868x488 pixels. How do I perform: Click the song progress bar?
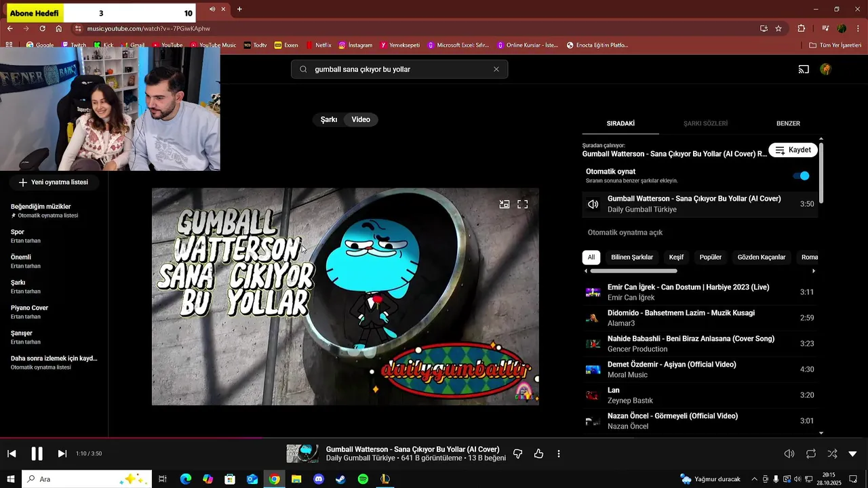click(434, 438)
